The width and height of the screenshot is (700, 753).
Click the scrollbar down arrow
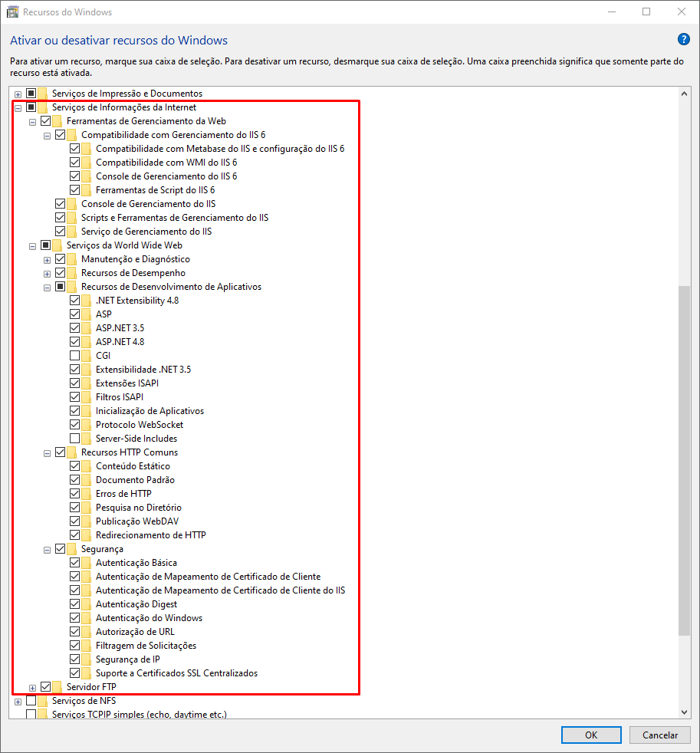[684, 712]
